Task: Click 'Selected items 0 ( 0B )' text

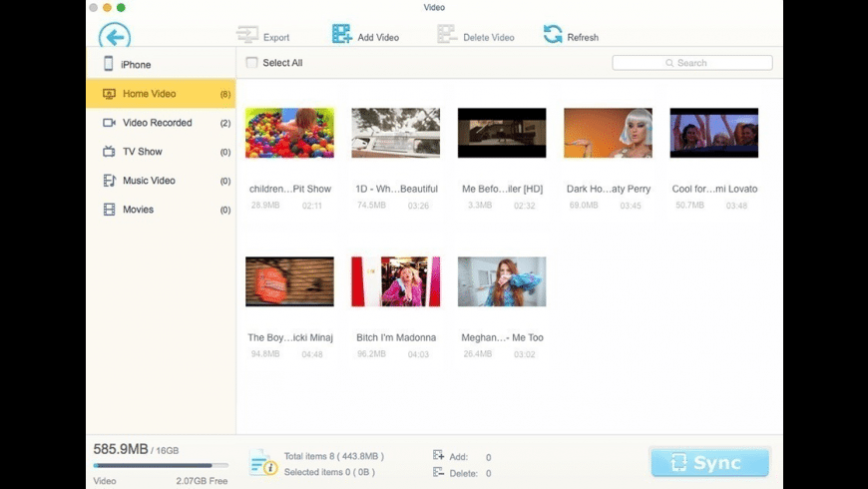Action: tap(329, 472)
